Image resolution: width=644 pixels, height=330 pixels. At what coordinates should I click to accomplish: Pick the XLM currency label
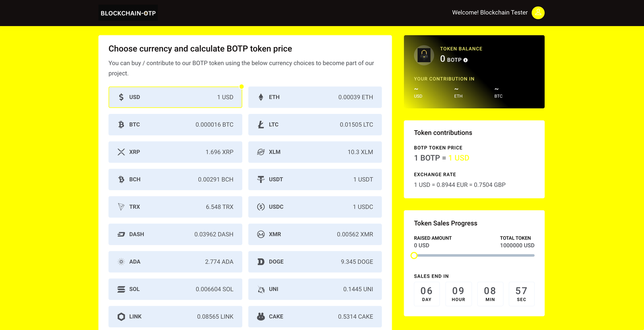(275, 152)
